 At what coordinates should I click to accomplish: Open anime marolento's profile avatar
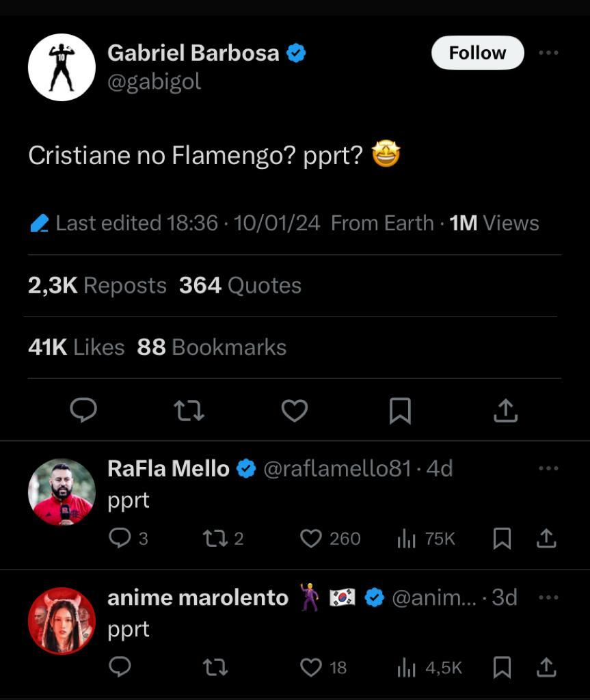pos(62,621)
